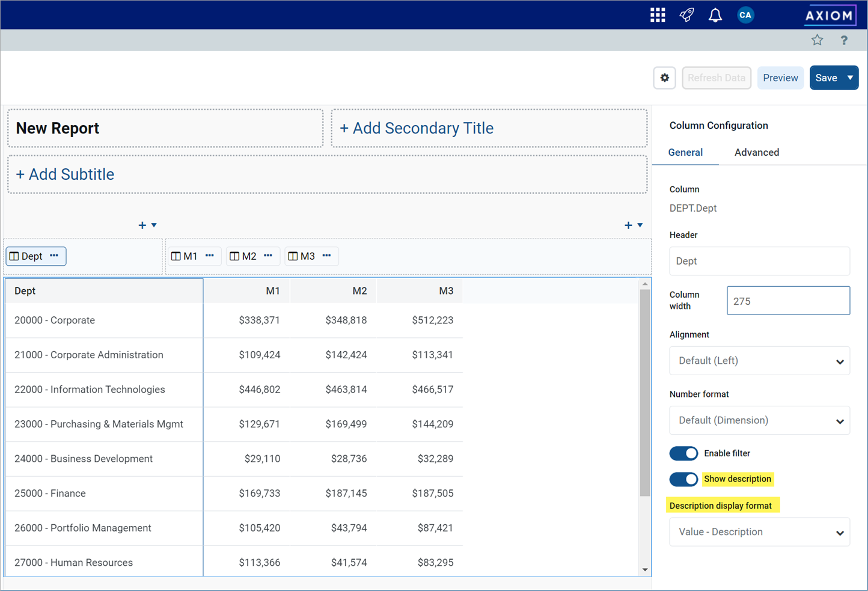868x591 pixels.
Task: Click the rocket quick launch icon
Action: coord(686,15)
